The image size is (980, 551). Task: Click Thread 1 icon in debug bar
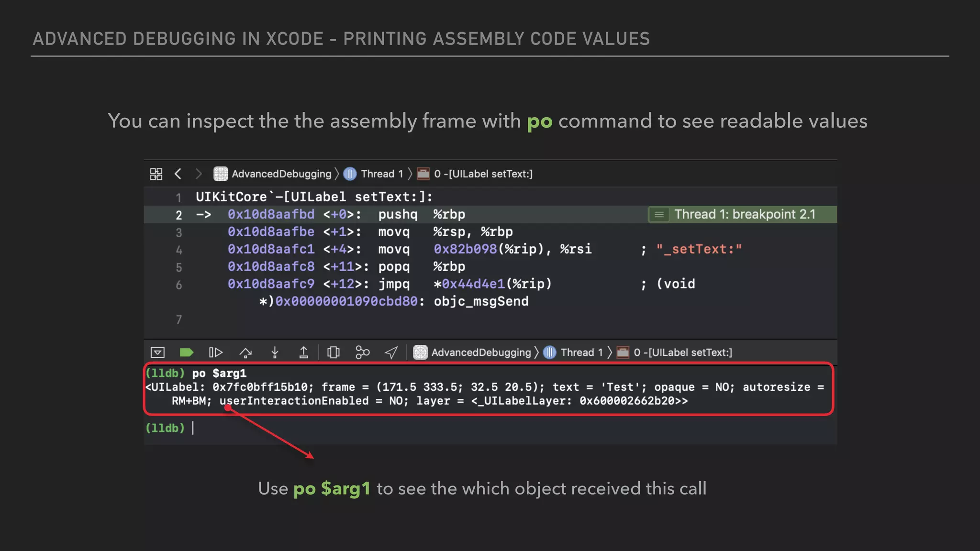click(x=550, y=353)
